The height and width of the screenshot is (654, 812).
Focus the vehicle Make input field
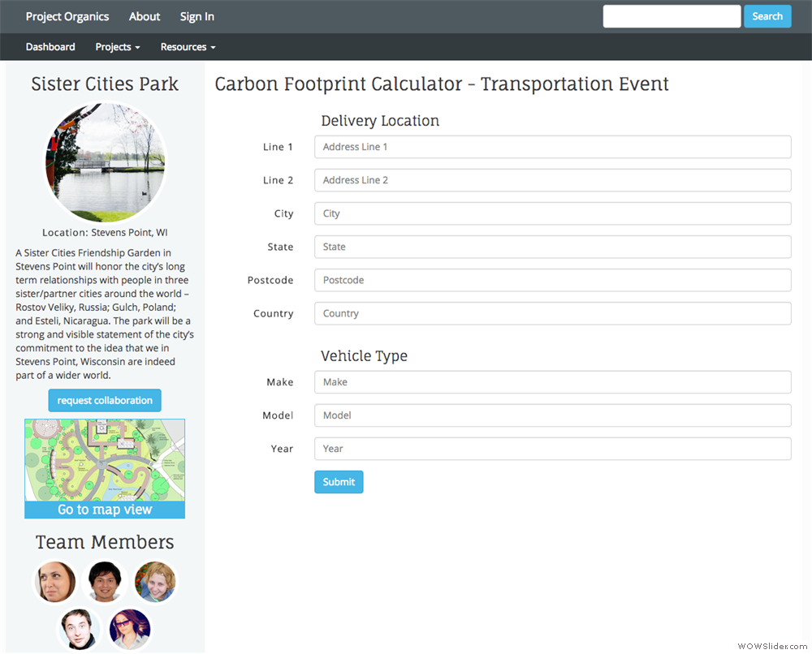pyautogui.click(x=552, y=382)
